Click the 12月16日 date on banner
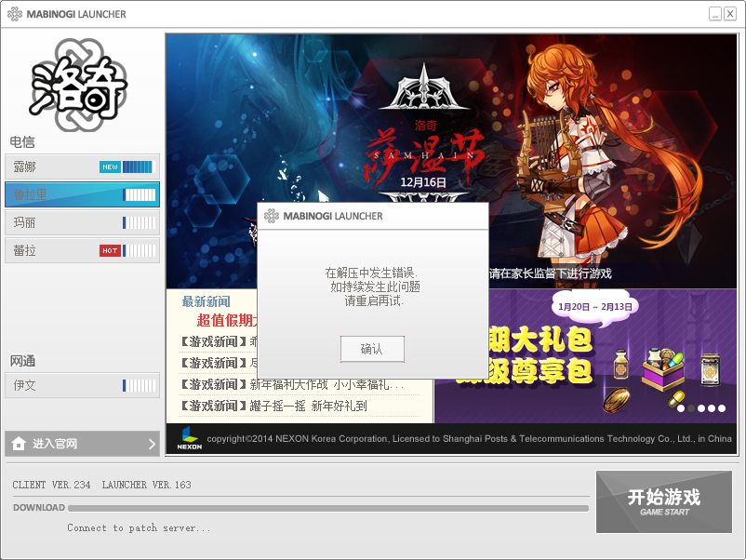Viewport: 746px width, 560px height. [423, 182]
